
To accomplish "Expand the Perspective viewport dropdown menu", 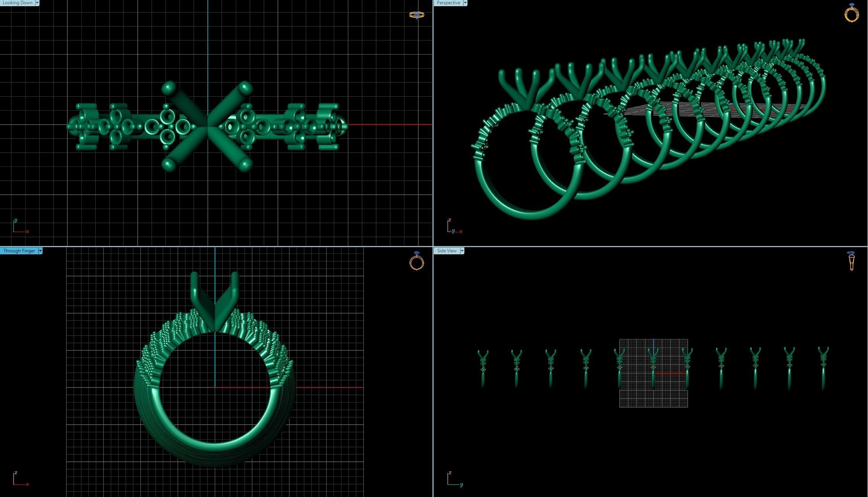I will pyautogui.click(x=465, y=3).
